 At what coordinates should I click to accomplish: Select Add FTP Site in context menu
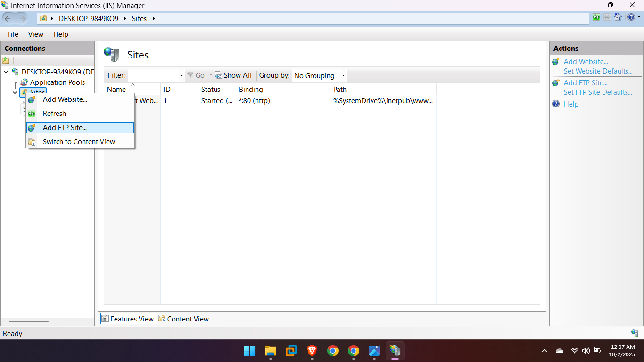coord(65,128)
